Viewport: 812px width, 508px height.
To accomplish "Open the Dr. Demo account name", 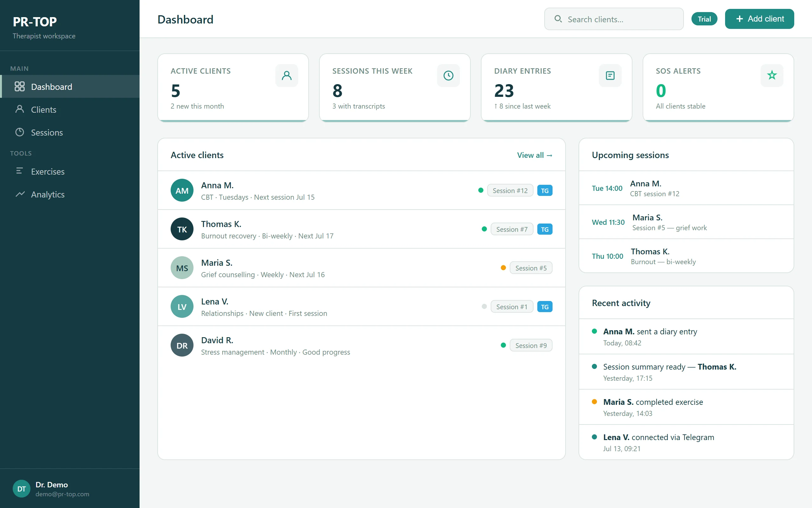I will [52, 485].
